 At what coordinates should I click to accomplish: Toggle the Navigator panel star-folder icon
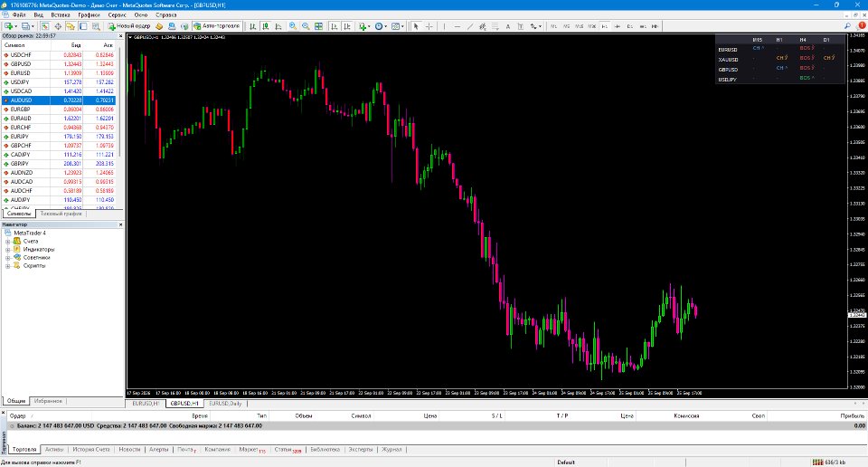point(71,26)
